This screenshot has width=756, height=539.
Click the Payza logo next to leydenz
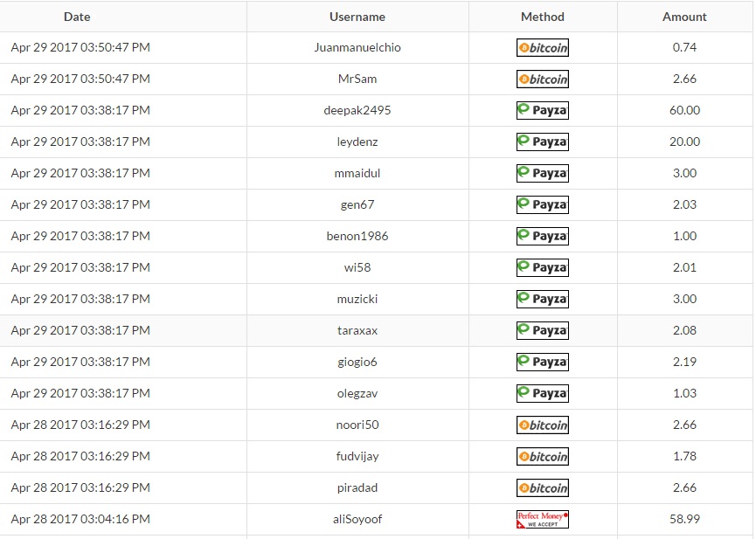[543, 142]
